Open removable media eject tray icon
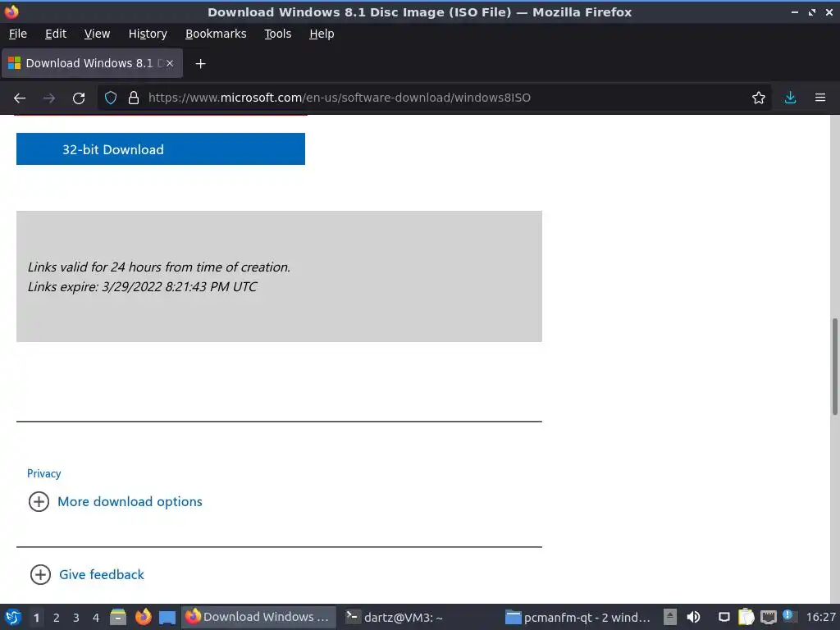 tap(670, 617)
